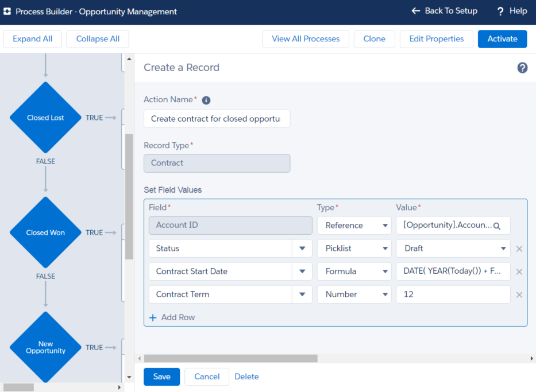
Task: Click Add Row
Action: [x=172, y=317]
